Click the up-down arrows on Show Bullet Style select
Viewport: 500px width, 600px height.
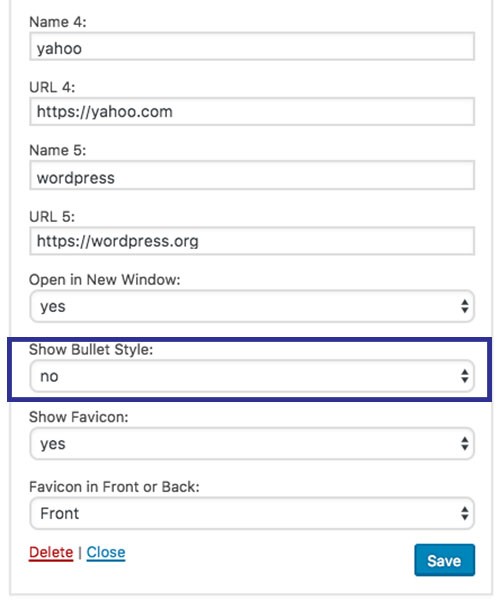pos(464,376)
